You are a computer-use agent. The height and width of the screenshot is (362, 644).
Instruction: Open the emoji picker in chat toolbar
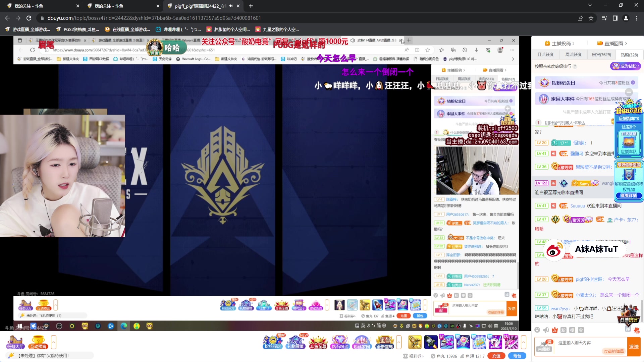(537, 330)
